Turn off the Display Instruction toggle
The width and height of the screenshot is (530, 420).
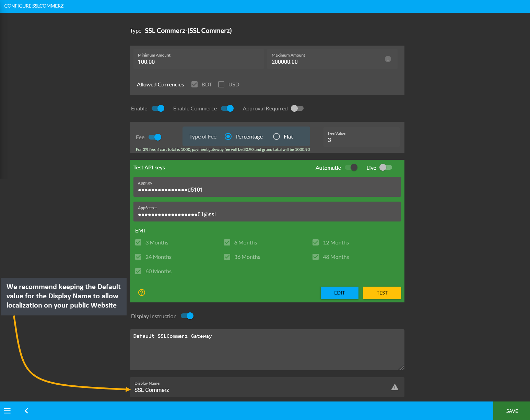click(187, 316)
